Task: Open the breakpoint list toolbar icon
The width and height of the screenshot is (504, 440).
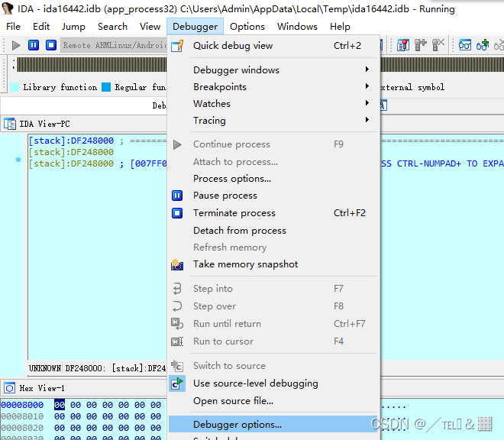Action: (x=402, y=45)
